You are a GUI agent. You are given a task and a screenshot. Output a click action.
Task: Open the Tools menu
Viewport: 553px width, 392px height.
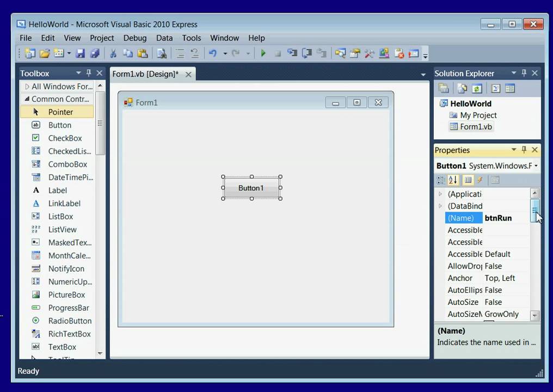(192, 38)
